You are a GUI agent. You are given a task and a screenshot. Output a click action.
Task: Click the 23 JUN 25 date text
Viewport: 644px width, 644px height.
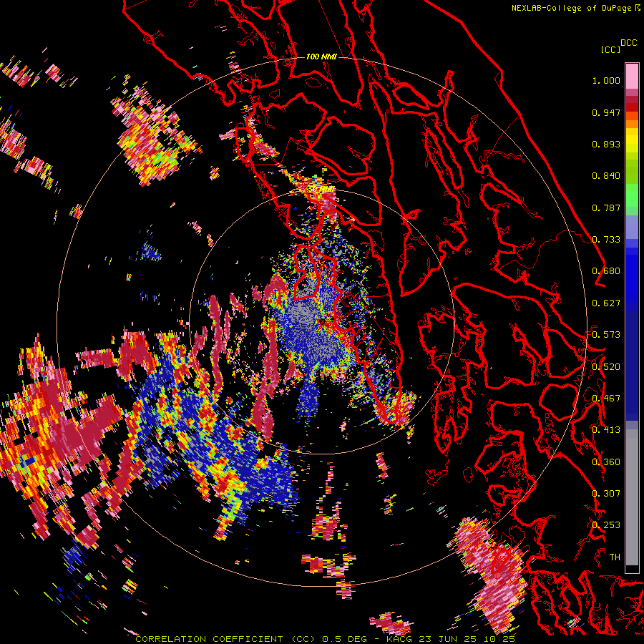pyautogui.click(x=449, y=639)
